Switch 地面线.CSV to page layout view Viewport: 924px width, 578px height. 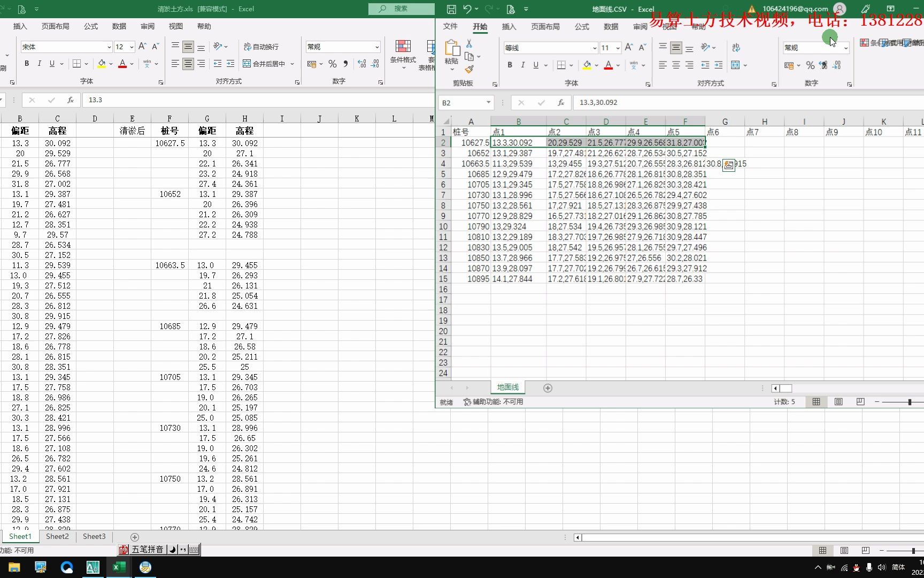pos(838,402)
